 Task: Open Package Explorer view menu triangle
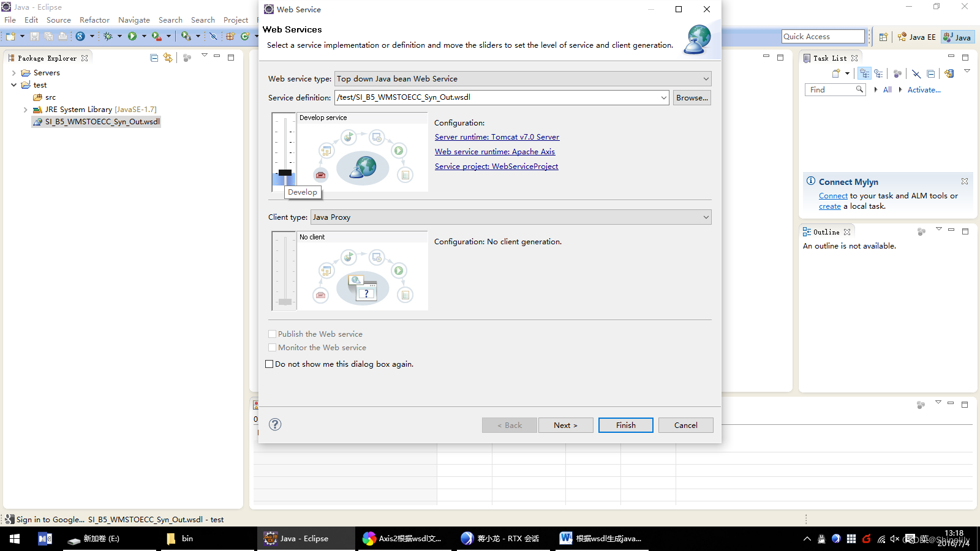tap(205, 56)
